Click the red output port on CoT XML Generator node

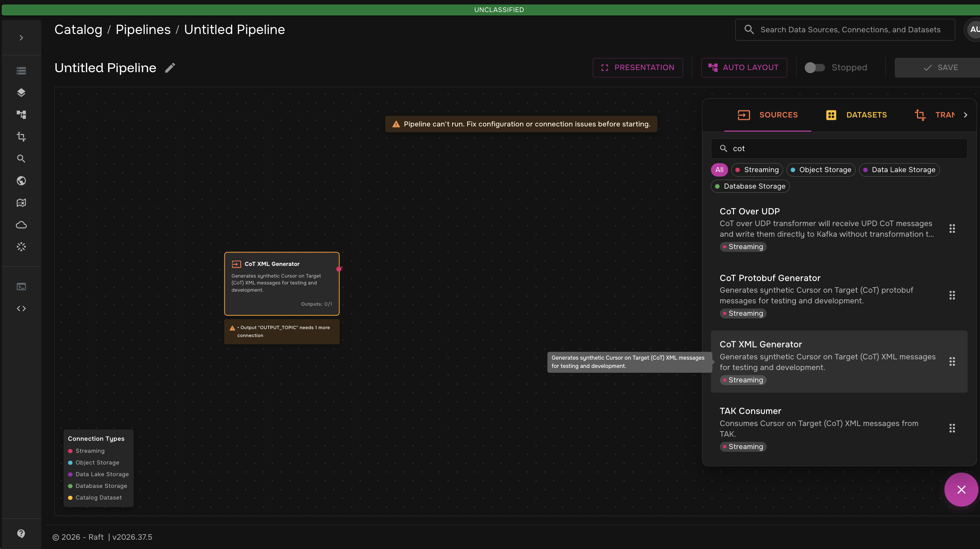tap(338, 269)
